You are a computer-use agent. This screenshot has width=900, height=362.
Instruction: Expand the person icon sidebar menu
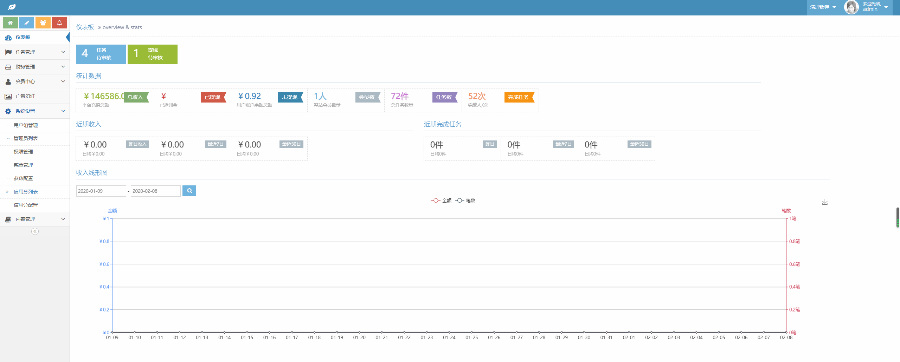tap(34, 81)
